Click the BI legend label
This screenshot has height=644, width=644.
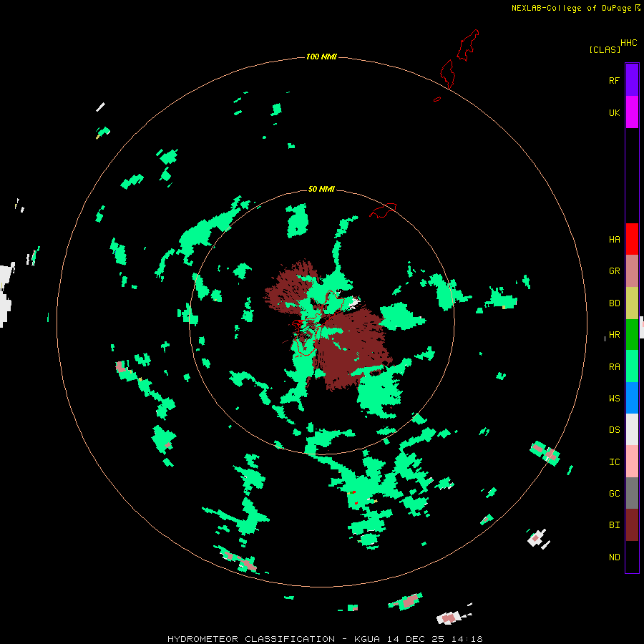[x=614, y=525]
